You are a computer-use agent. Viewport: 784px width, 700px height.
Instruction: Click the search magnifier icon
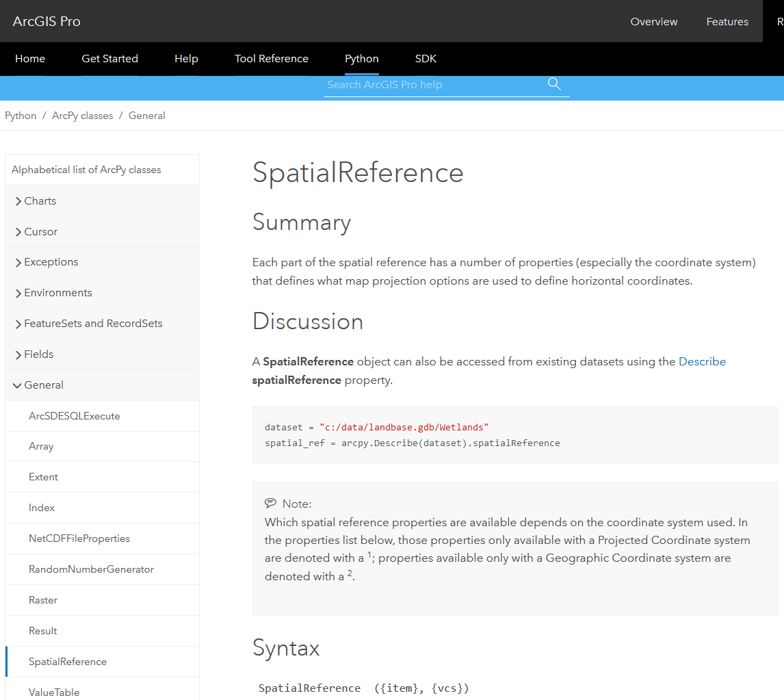[x=554, y=83]
